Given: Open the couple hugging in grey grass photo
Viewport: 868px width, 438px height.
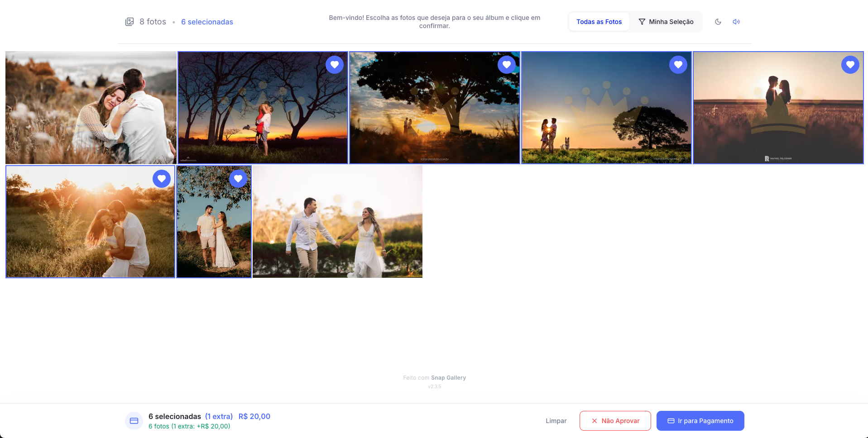Looking at the screenshot, I should coord(91,108).
